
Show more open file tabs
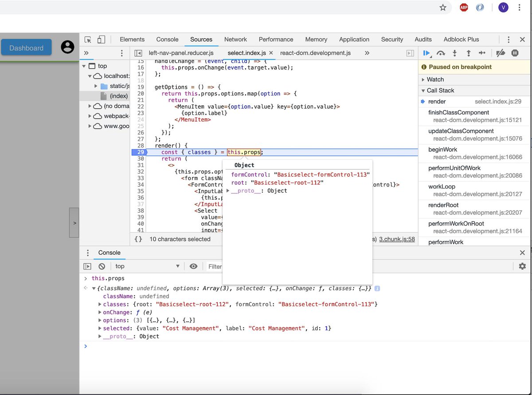pos(367,53)
